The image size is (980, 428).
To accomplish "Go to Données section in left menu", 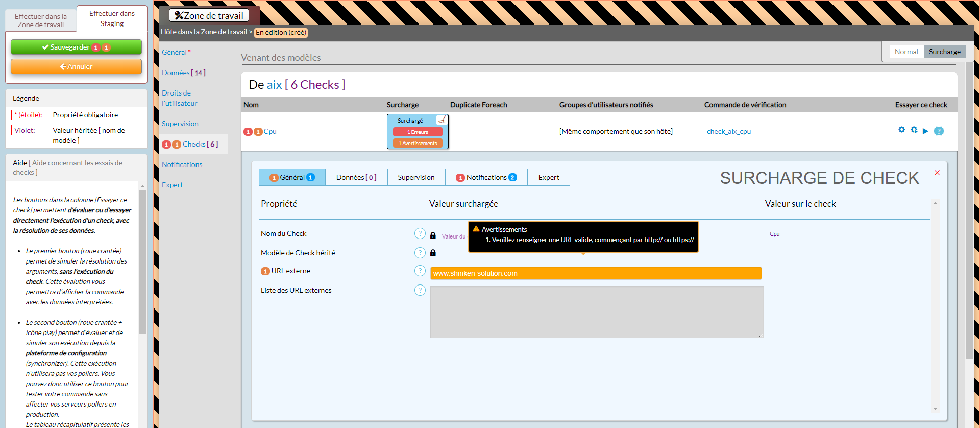I will click(x=176, y=73).
